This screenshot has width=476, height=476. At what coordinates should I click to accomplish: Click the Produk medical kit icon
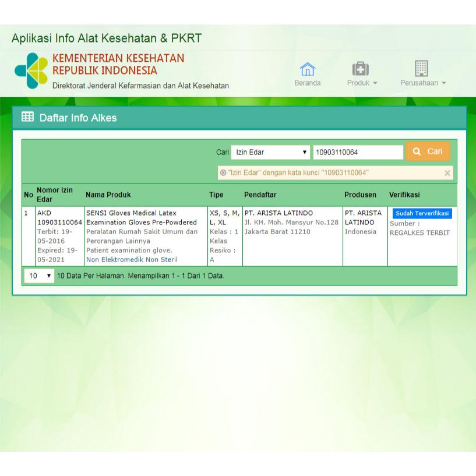coord(361,69)
